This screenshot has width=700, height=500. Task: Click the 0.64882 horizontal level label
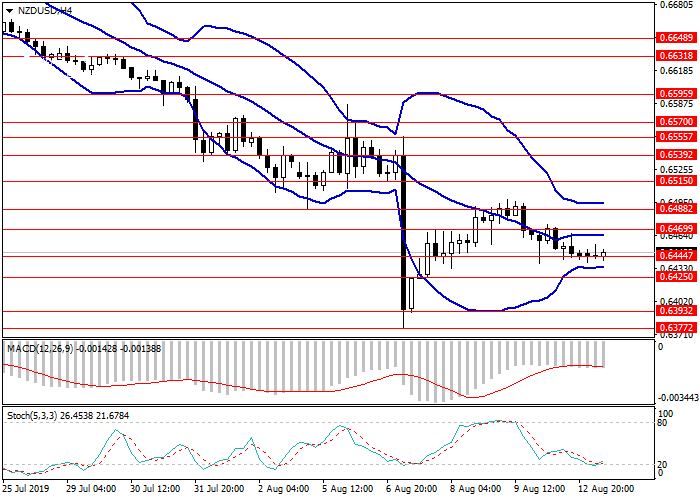pos(676,210)
